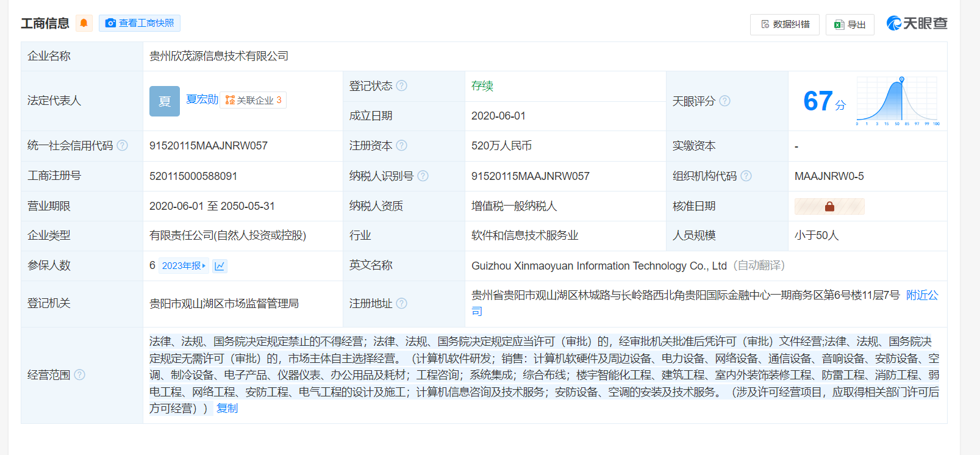Click the 工商信息 section heading
The height and width of the screenshot is (455, 980).
click(45, 23)
